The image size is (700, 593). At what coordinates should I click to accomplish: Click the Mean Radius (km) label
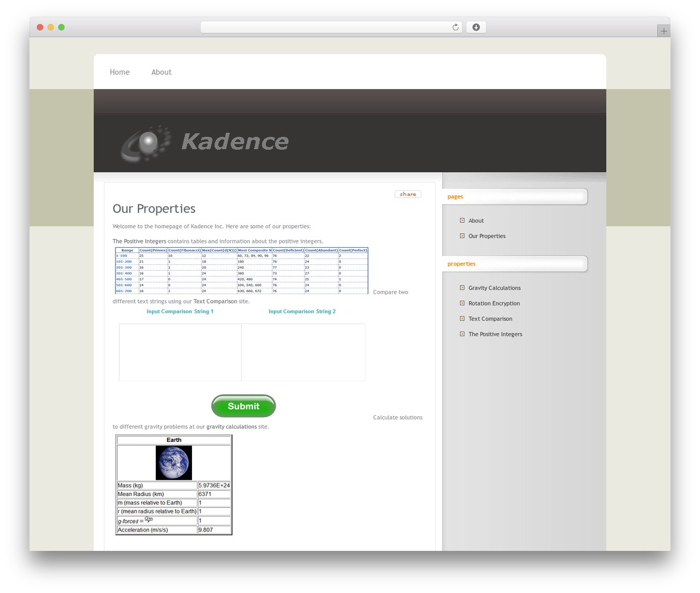pos(141,494)
